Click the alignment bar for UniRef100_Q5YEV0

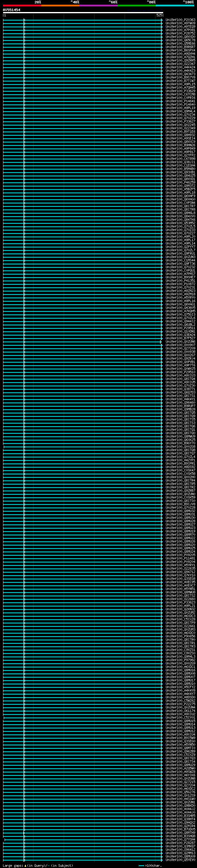click(83, 860)
